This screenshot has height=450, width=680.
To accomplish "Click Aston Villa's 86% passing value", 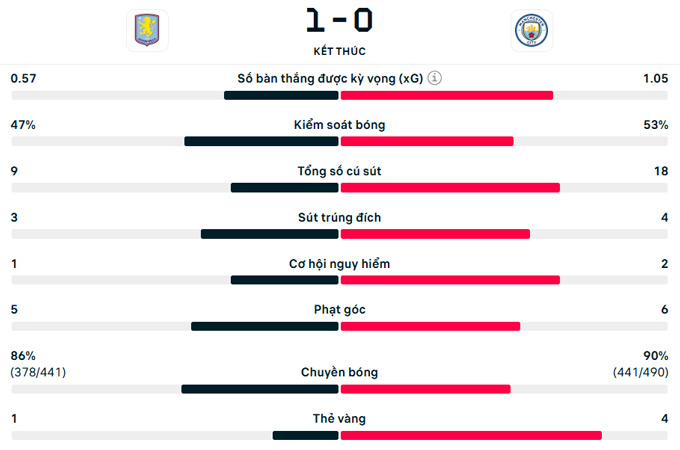I will tap(23, 356).
